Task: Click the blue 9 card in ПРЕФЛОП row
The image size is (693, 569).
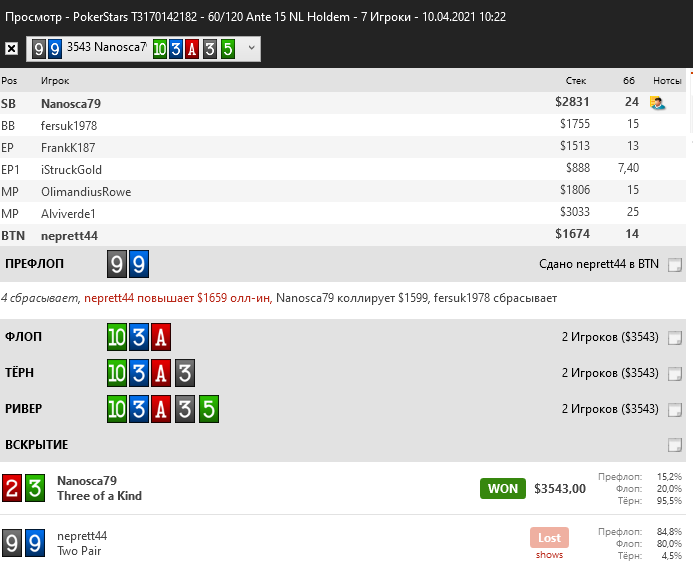Action: coord(139,264)
